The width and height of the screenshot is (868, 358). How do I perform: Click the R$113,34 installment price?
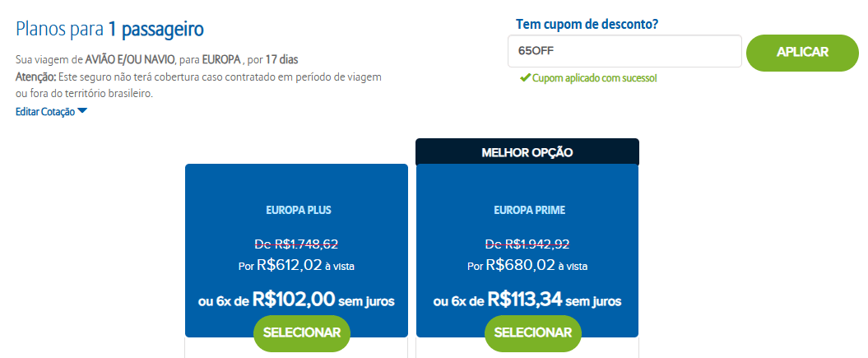coord(525,300)
